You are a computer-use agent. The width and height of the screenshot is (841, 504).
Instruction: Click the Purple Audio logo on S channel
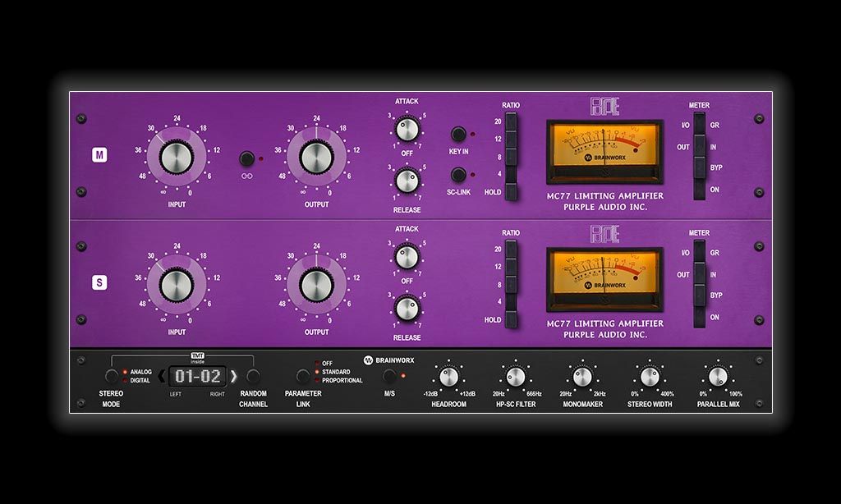tap(605, 234)
